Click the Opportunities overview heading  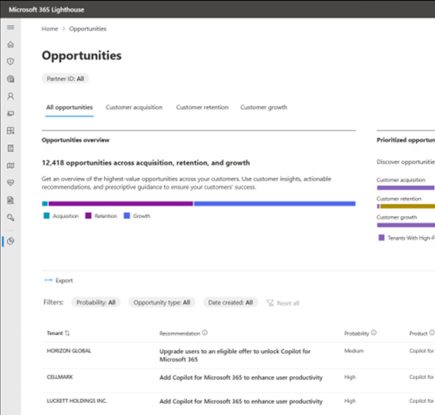click(x=75, y=140)
